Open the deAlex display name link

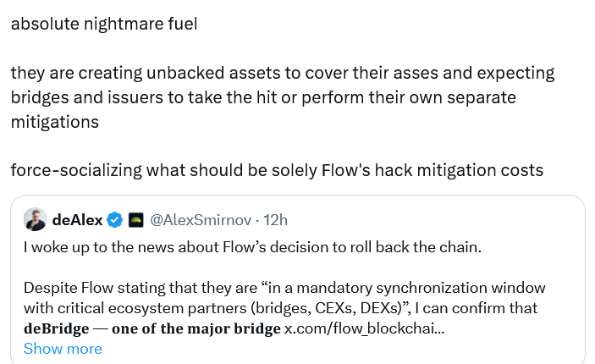(77, 220)
